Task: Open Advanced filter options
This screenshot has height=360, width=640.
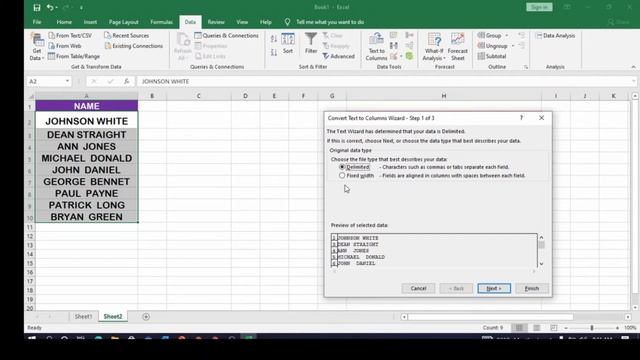Action: [339, 56]
